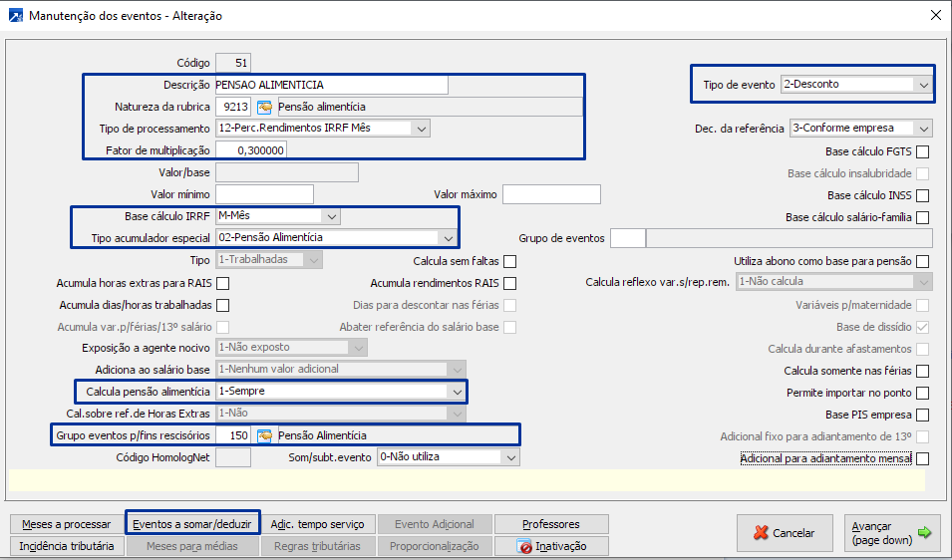
Task: Click Meses a processar button
Action: click(x=67, y=524)
